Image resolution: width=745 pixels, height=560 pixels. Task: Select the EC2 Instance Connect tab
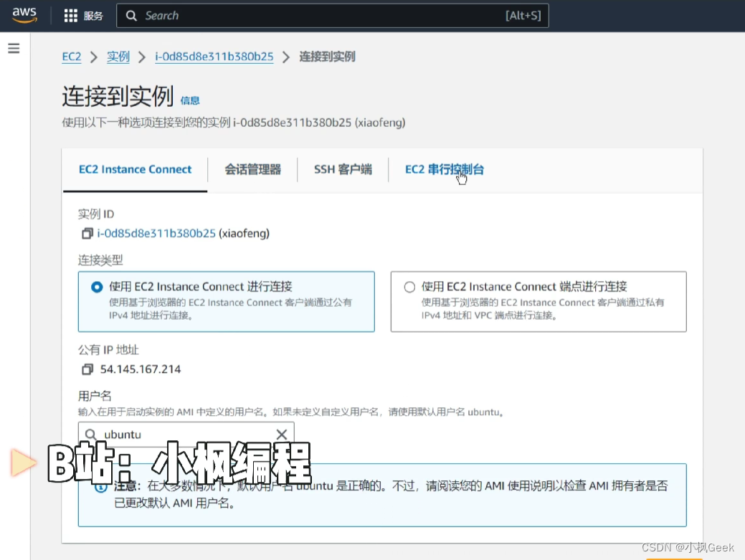tap(134, 169)
